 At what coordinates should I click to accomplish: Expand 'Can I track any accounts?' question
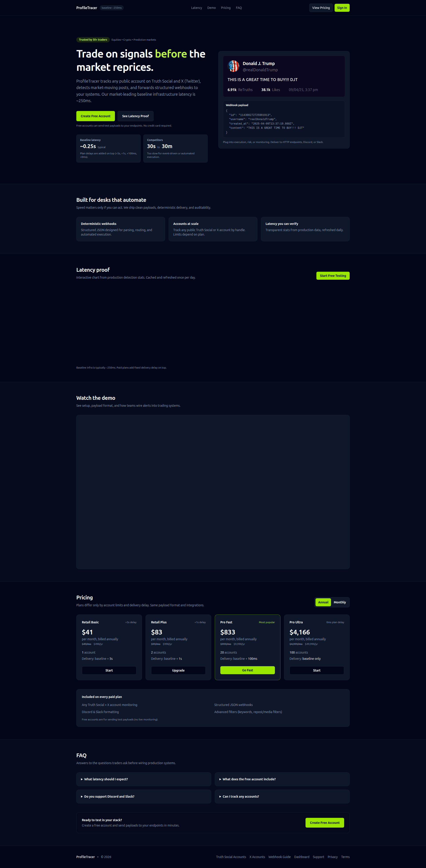point(282,797)
